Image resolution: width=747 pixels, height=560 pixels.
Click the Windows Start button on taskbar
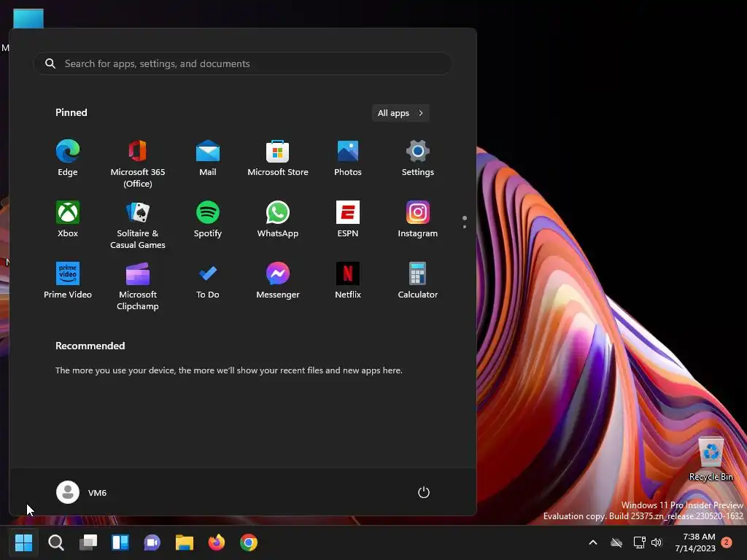point(23,542)
